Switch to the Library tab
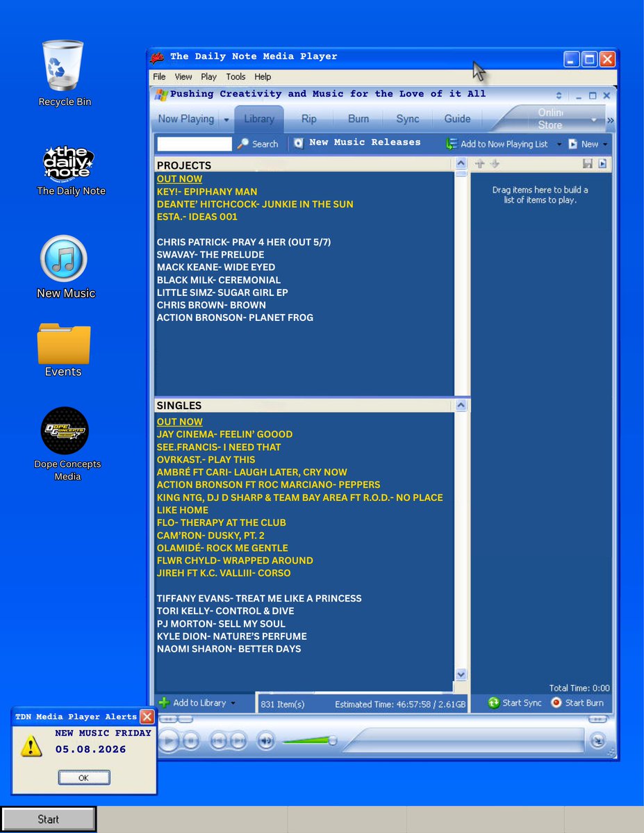This screenshot has height=833, width=644. (259, 119)
